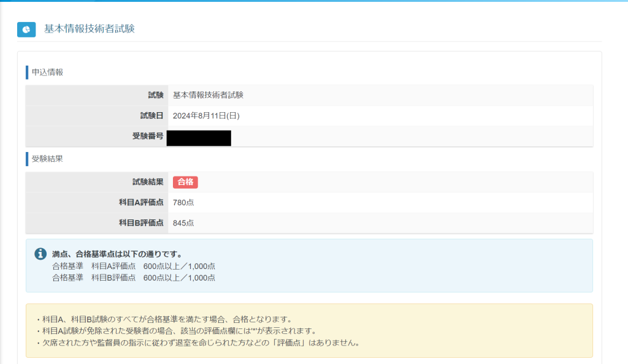Image resolution: width=628 pixels, height=364 pixels.
Task: Click the blacked-out examinee number field
Action: coord(199,138)
